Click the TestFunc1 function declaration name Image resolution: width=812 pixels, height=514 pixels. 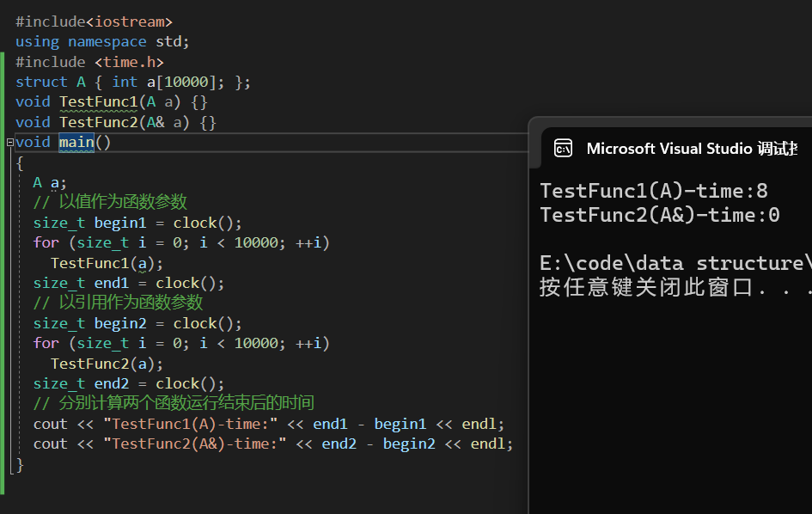(99, 102)
